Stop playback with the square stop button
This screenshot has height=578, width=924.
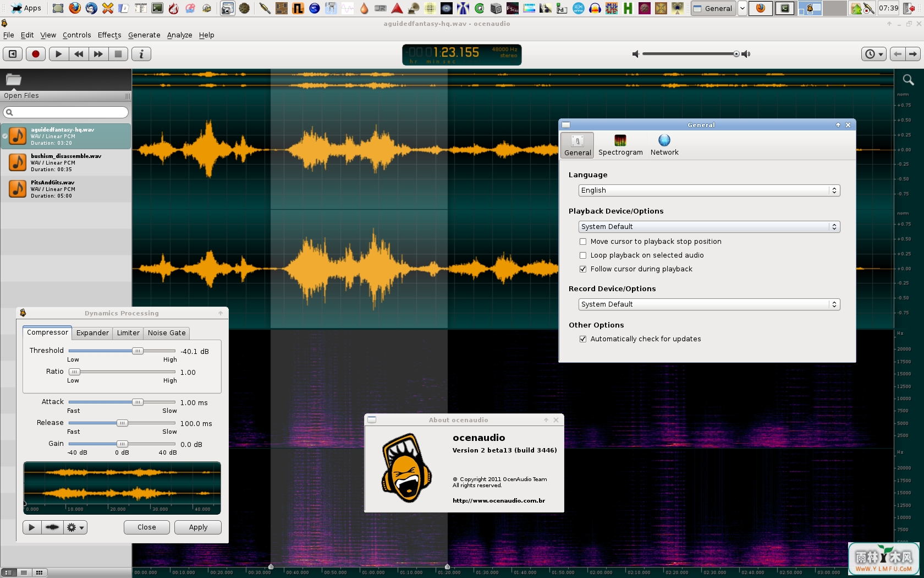tap(118, 54)
